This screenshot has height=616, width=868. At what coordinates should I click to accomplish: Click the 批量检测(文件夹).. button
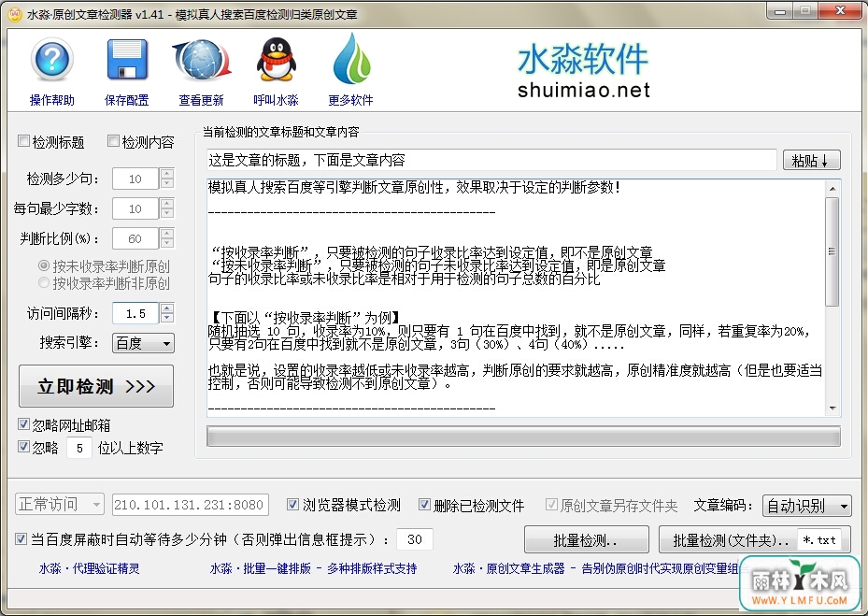tap(728, 539)
